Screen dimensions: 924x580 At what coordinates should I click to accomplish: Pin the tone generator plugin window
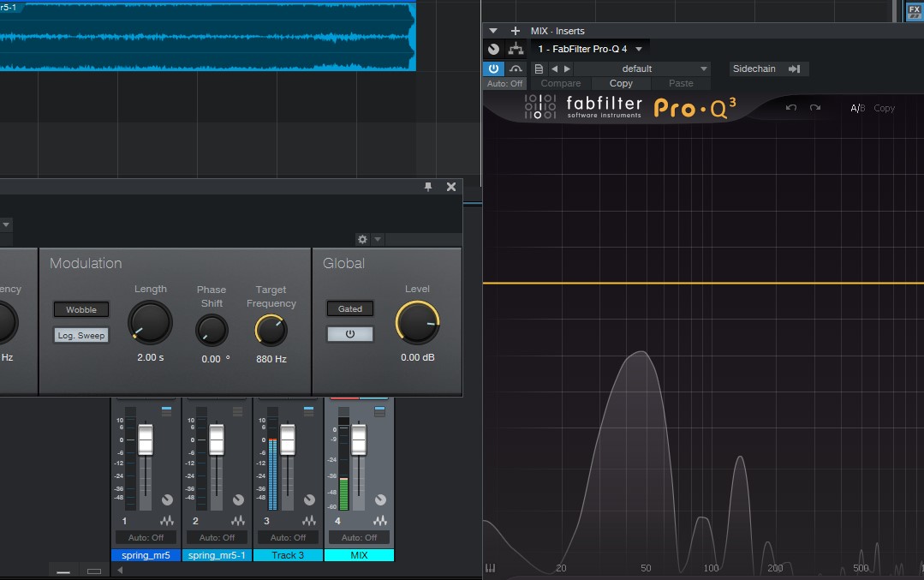pyautogui.click(x=429, y=187)
